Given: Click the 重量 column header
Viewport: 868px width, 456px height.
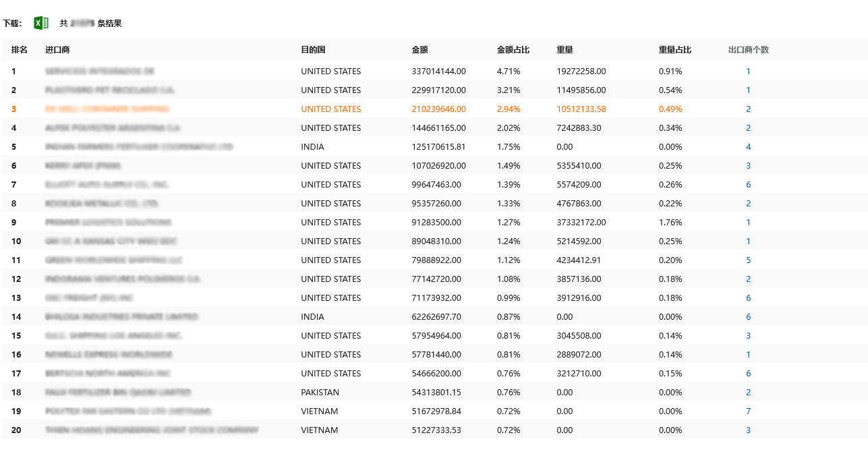Looking at the screenshot, I should (565, 50).
